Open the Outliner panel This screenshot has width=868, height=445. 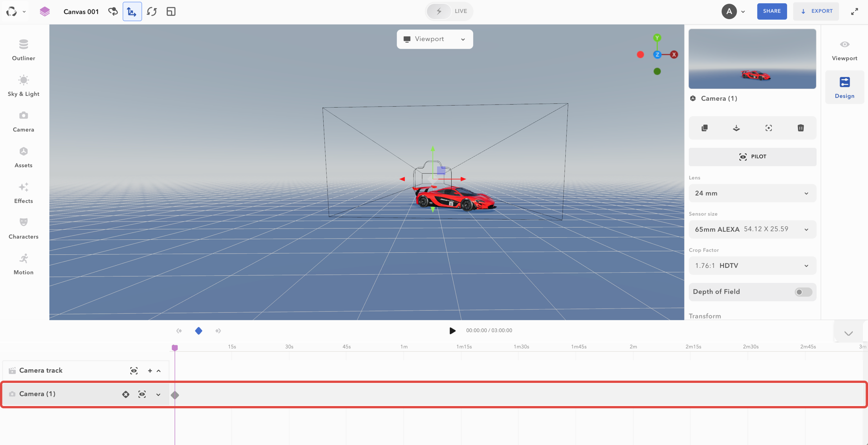pos(23,49)
